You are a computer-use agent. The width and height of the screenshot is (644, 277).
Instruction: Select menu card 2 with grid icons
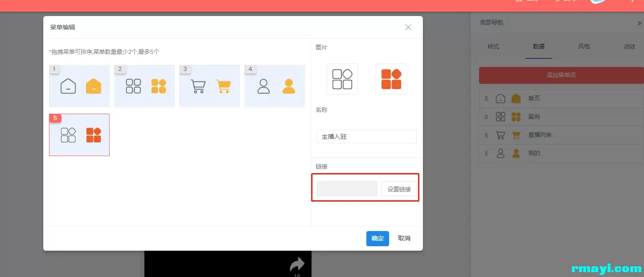144,86
